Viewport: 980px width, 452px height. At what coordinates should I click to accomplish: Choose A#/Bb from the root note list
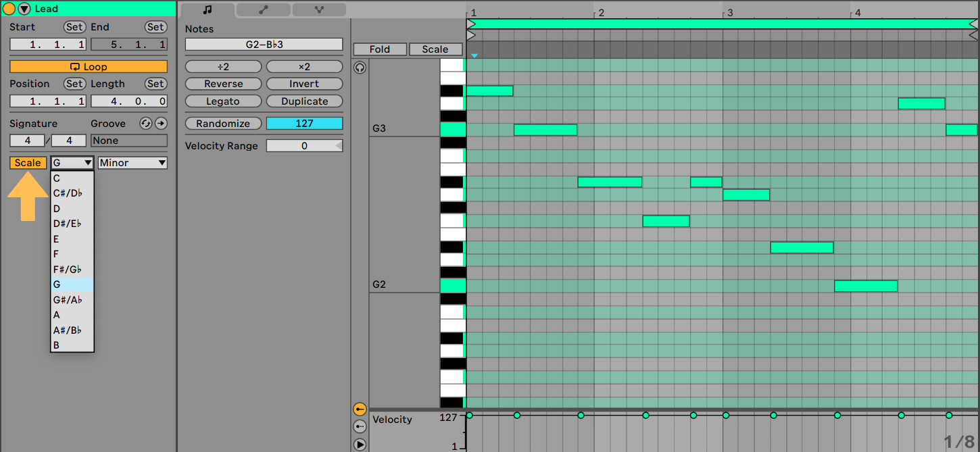click(72, 330)
